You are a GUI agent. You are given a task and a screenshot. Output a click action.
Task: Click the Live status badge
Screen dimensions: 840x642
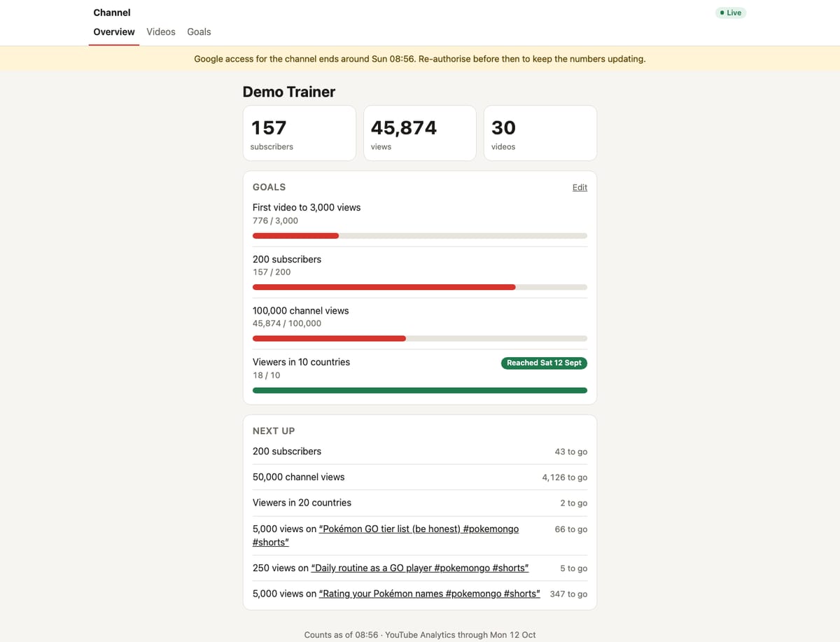731,13
